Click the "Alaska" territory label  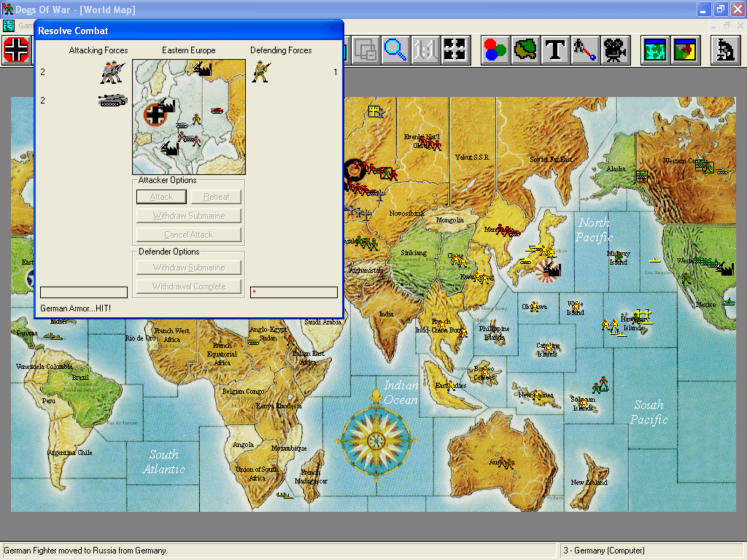(x=616, y=168)
